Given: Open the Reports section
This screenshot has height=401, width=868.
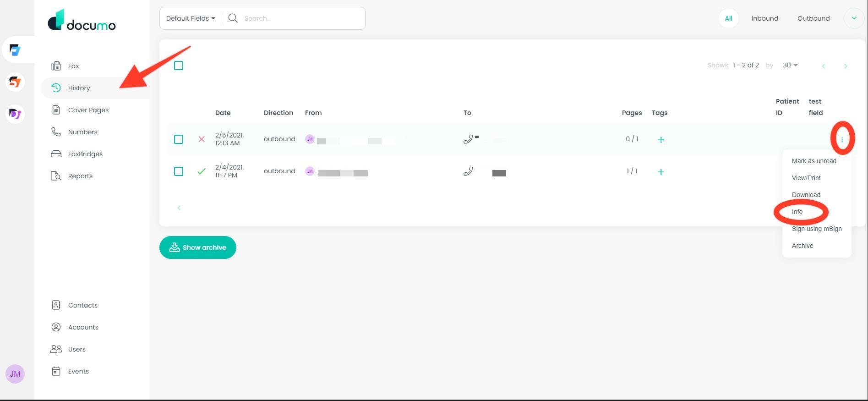Looking at the screenshot, I should (x=80, y=176).
